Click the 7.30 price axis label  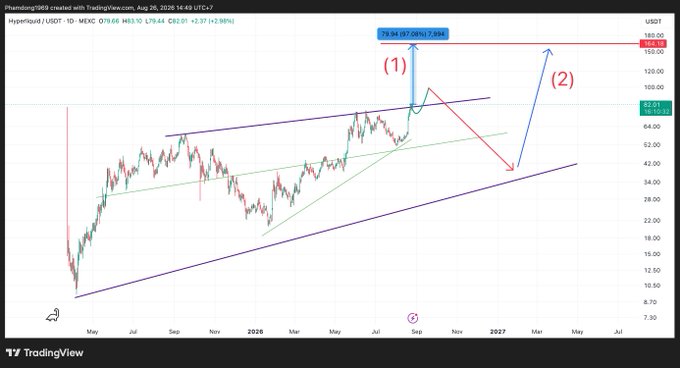pyautogui.click(x=650, y=318)
